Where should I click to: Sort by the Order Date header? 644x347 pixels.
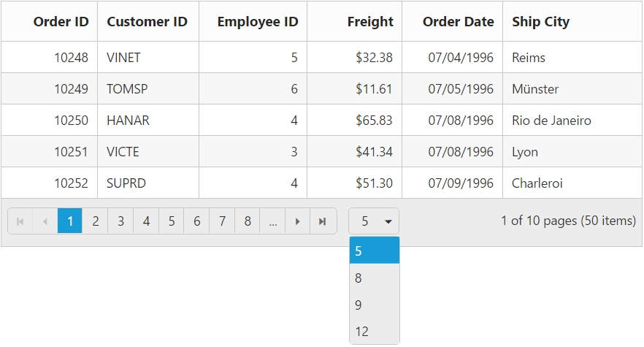pyautogui.click(x=458, y=22)
